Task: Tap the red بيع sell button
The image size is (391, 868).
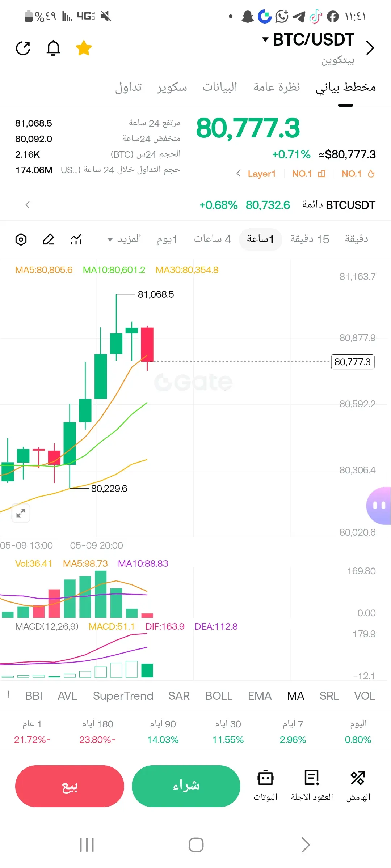Action: pos(70,786)
